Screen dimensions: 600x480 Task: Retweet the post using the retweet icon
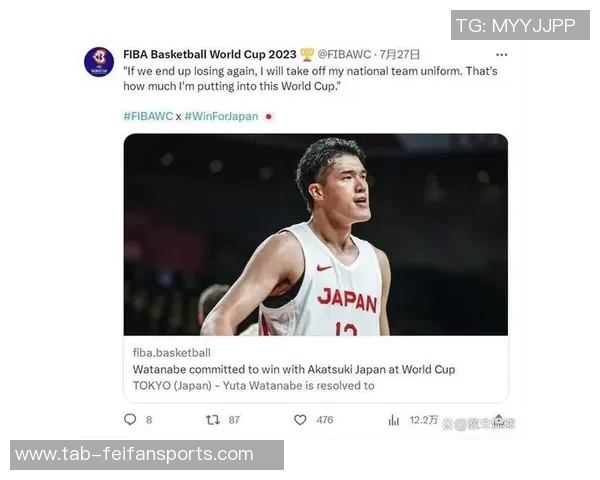[x=212, y=420]
